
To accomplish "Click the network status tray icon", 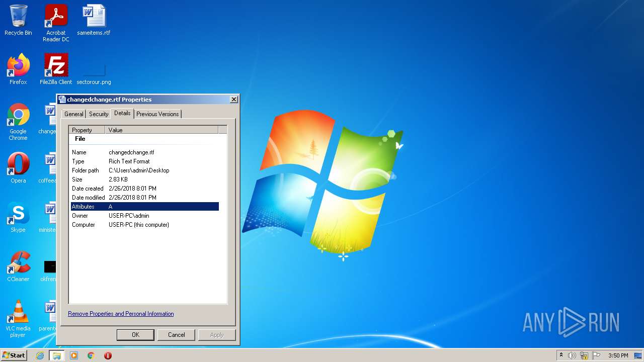I will 584,355.
